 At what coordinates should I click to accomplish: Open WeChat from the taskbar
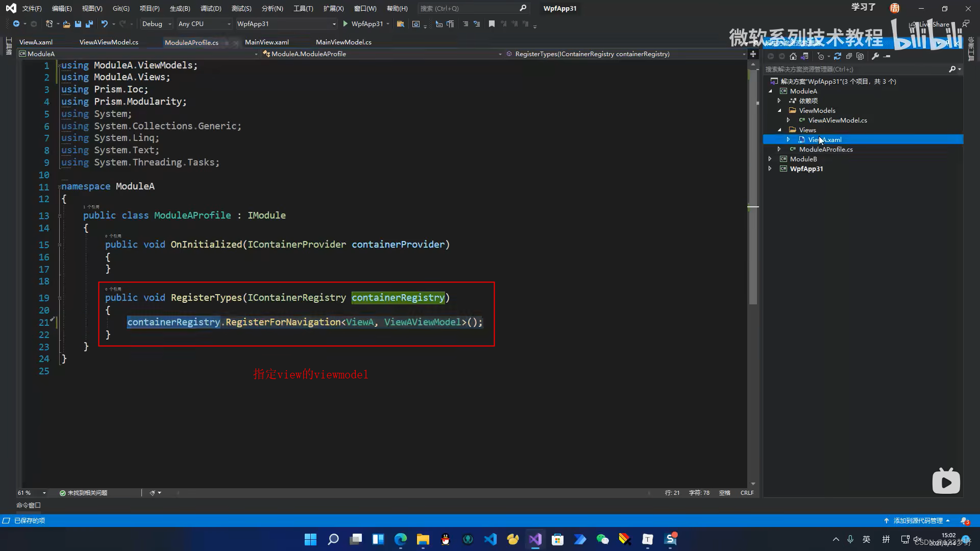602,539
